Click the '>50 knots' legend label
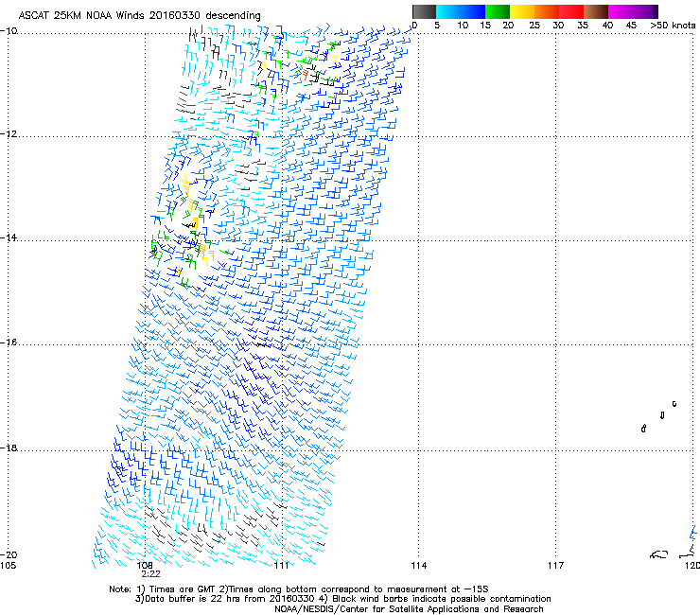This screenshot has width=700, height=615. [673, 26]
